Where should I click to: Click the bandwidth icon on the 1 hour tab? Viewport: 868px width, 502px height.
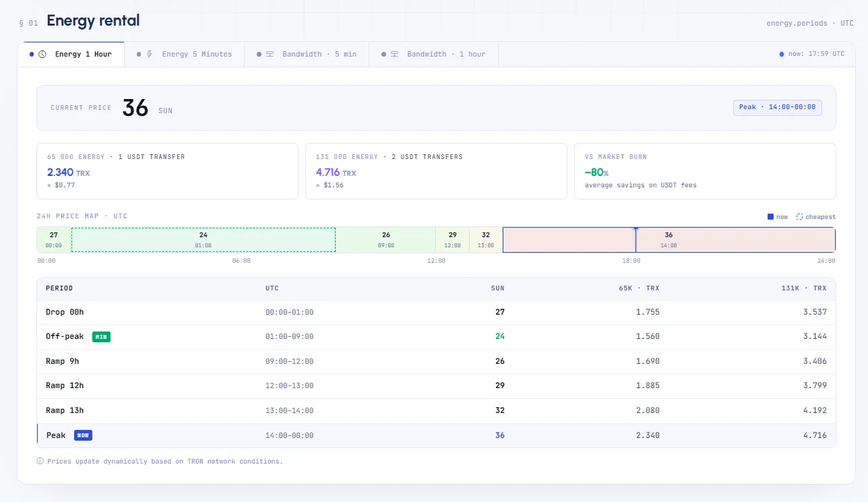point(394,54)
